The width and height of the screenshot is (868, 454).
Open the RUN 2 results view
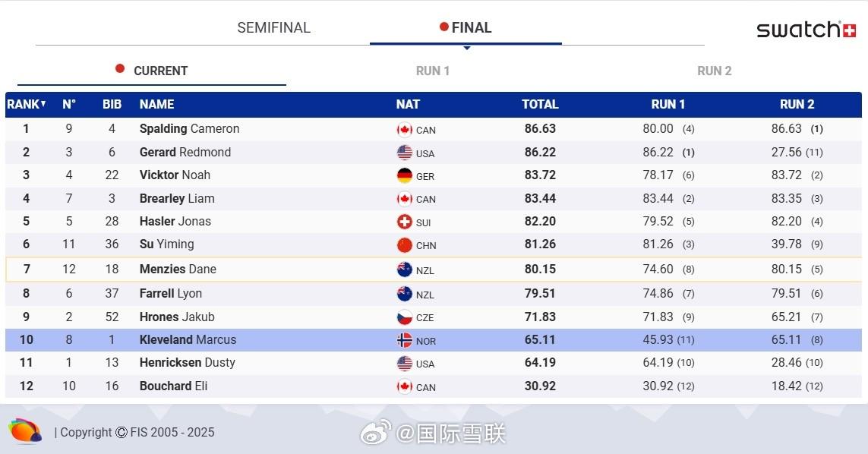tap(714, 71)
